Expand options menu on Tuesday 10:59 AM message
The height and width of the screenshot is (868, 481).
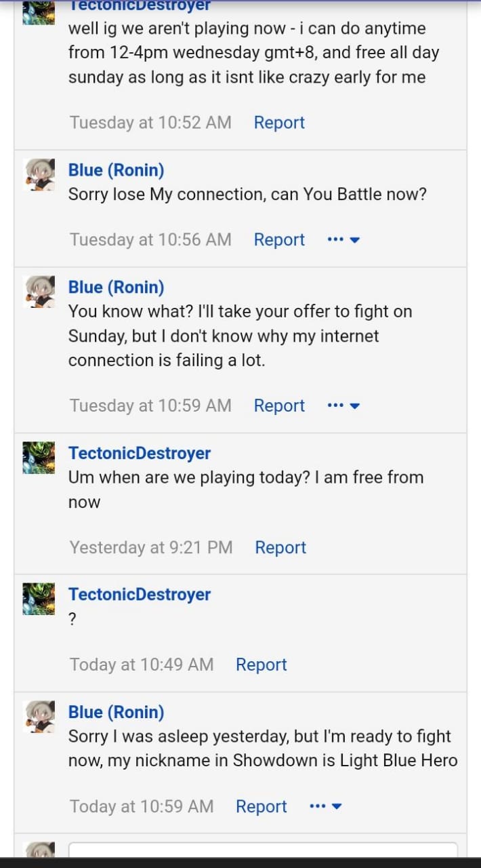pyautogui.click(x=343, y=406)
